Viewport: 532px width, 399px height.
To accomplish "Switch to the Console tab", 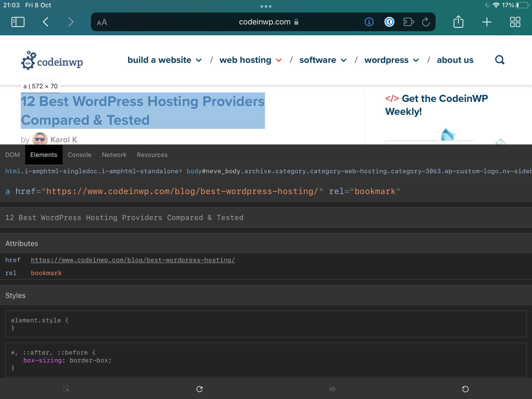I will (79, 155).
